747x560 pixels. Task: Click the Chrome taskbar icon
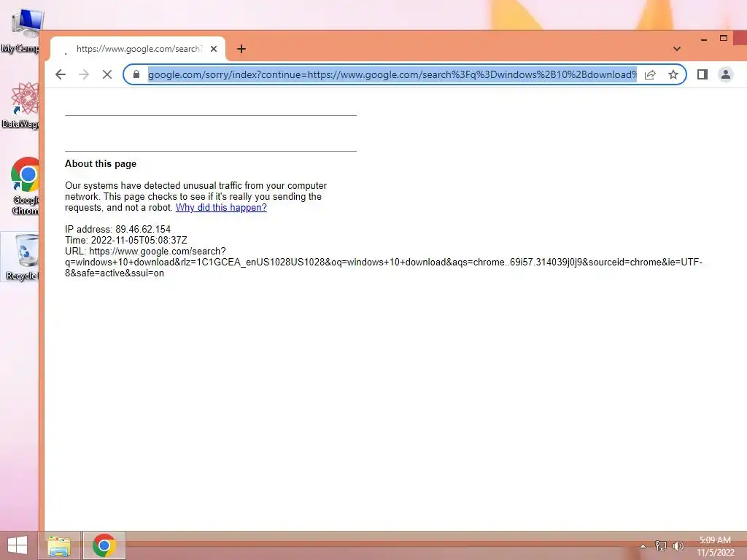pyautogui.click(x=104, y=545)
